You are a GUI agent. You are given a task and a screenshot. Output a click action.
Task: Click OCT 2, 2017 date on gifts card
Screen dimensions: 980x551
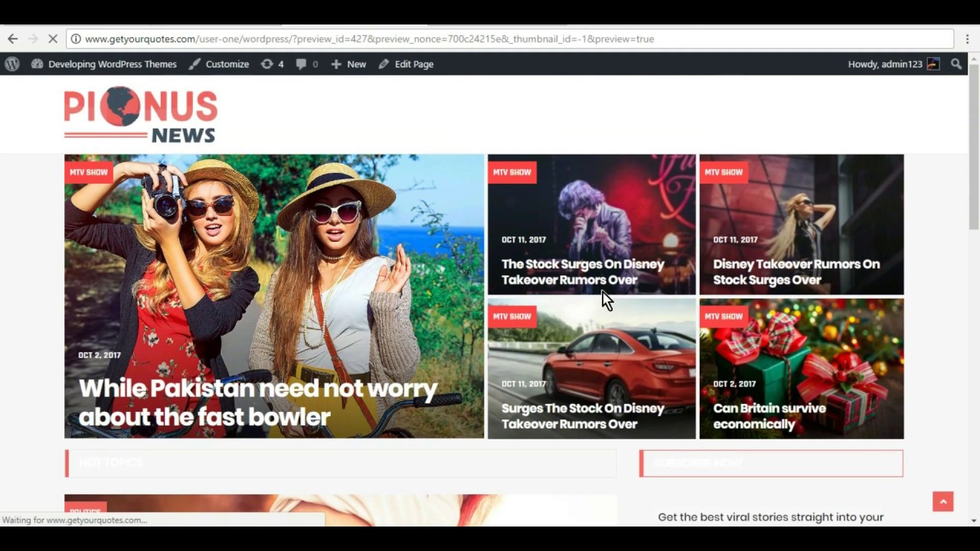click(734, 383)
